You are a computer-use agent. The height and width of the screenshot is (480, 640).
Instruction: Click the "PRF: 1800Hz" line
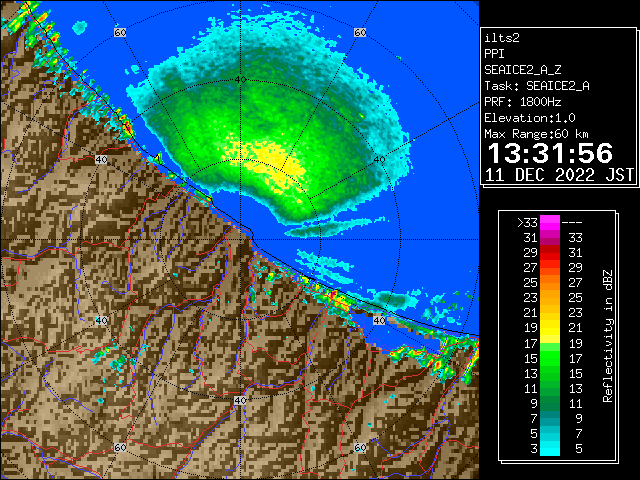(x=523, y=102)
